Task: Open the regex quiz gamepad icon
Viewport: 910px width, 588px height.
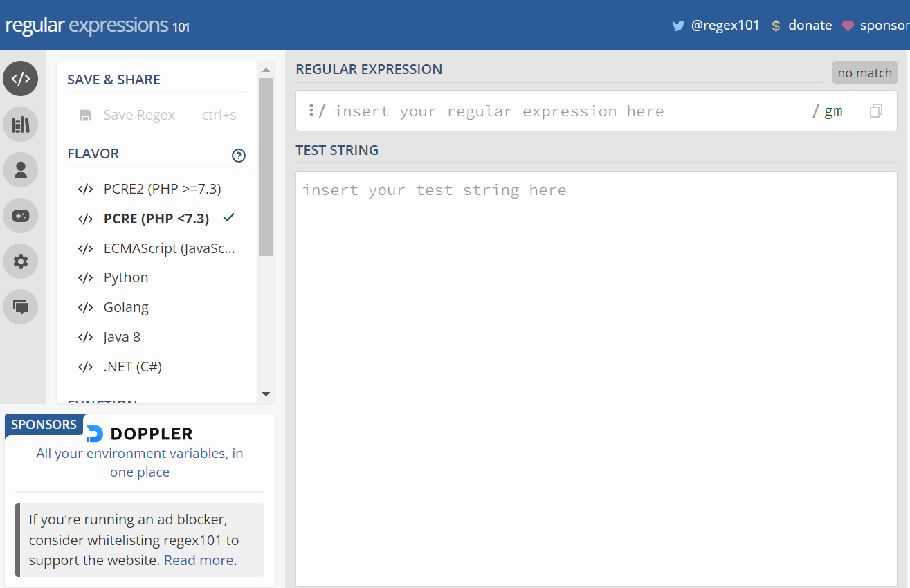Action: coord(21,216)
